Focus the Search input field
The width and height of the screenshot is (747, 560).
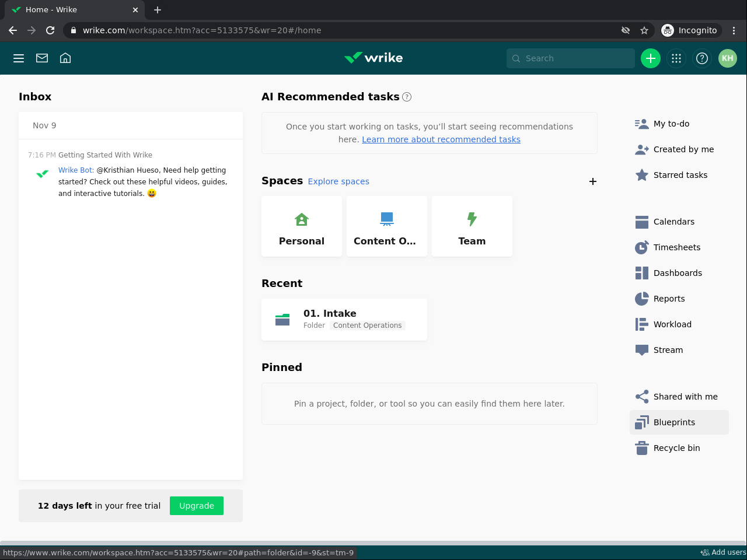pyautogui.click(x=571, y=58)
